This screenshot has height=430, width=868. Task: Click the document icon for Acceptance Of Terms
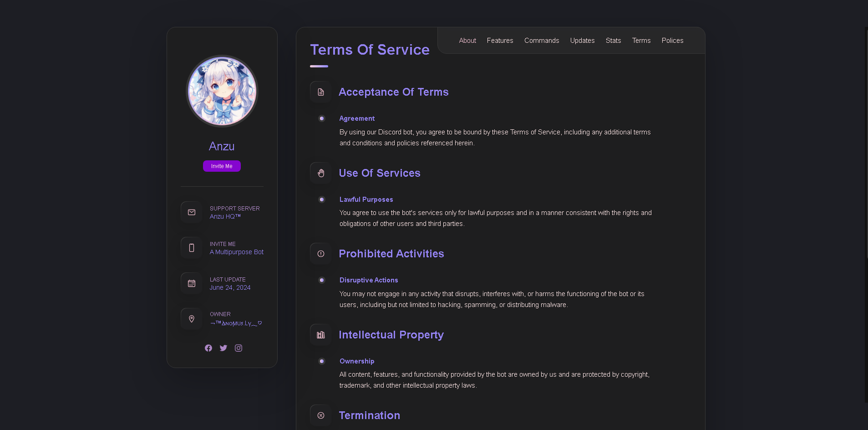click(320, 92)
